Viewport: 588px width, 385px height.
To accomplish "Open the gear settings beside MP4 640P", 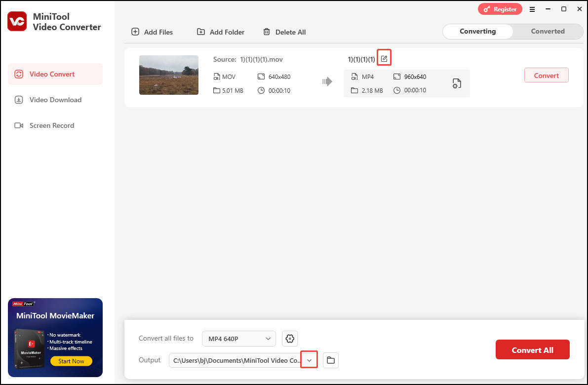I will click(x=289, y=339).
